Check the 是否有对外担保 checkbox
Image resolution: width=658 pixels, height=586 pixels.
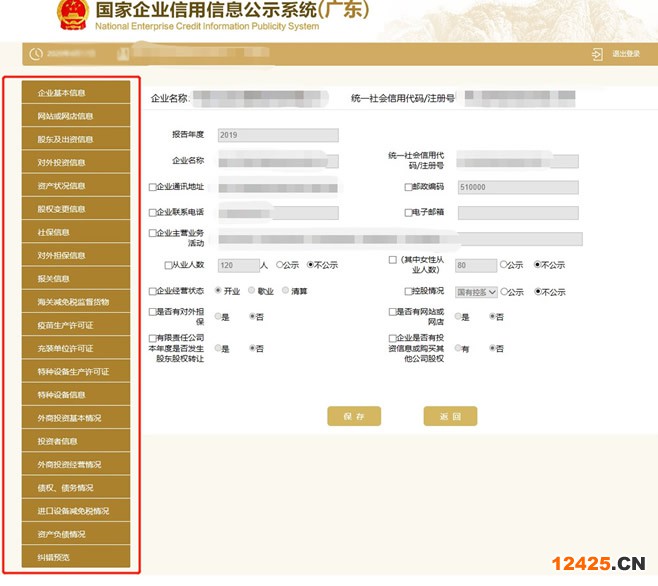click(x=153, y=312)
